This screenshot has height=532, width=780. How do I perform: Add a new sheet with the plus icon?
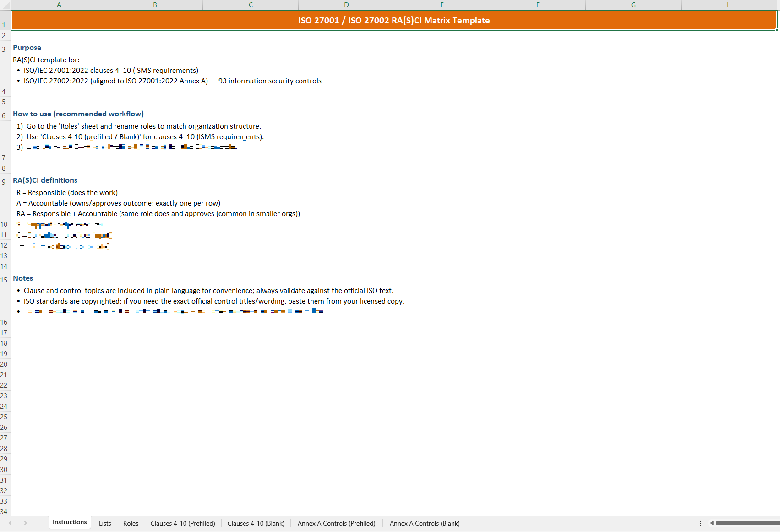[x=489, y=523]
